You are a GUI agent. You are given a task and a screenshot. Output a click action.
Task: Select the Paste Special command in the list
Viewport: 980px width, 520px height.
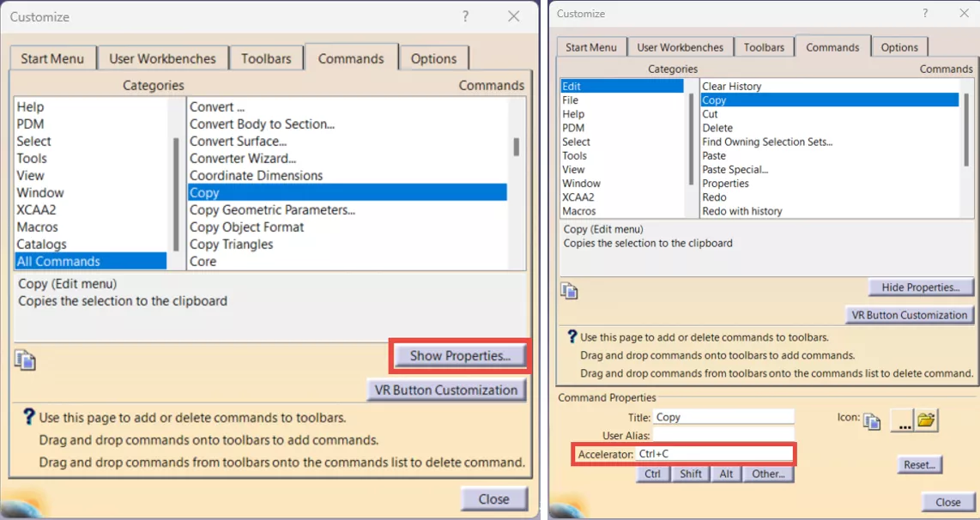pyautogui.click(x=736, y=169)
